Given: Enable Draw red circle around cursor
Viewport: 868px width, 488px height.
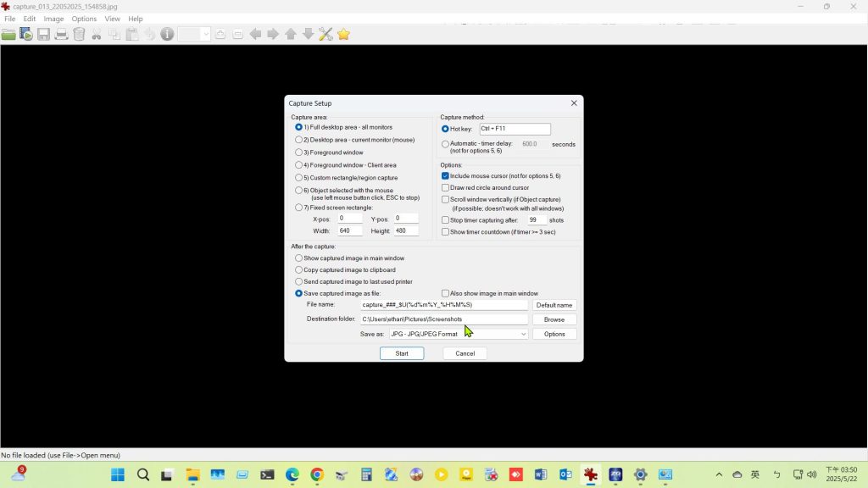Looking at the screenshot, I should pos(446,187).
